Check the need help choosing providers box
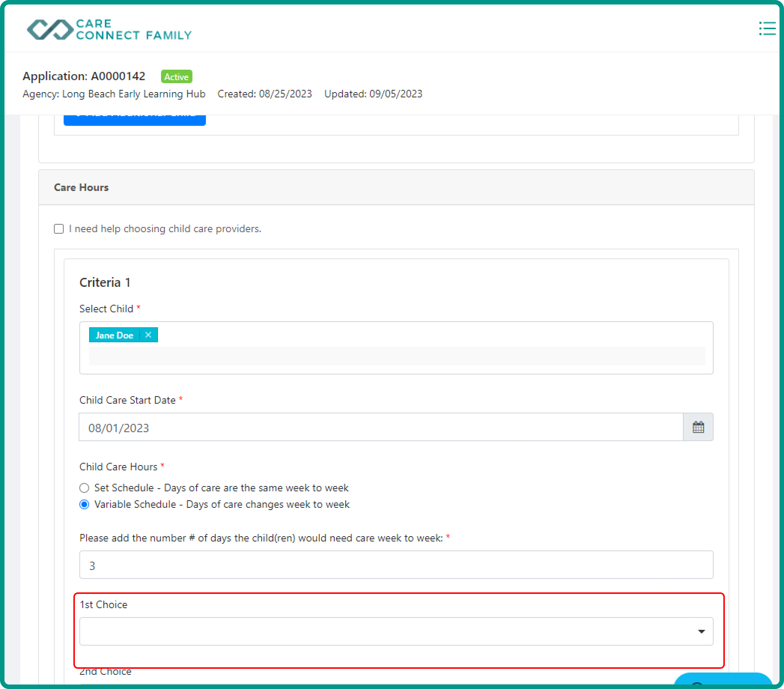This screenshot has height=689, width=784. point(59,229)
